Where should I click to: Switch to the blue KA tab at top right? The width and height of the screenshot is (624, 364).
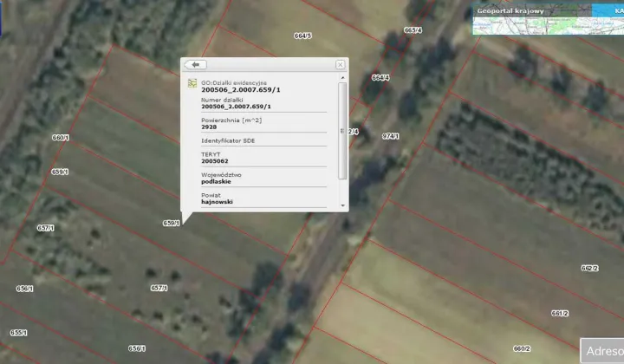[608, 10]
